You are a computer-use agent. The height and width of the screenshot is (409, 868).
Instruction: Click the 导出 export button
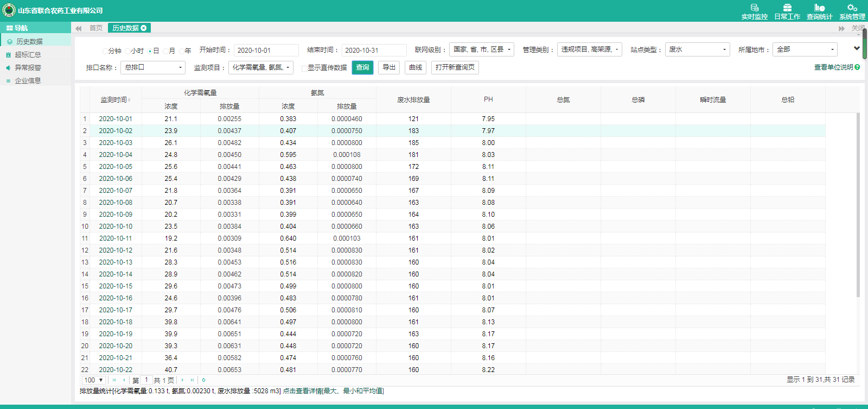pyautogui.click(x=389, y=67)
